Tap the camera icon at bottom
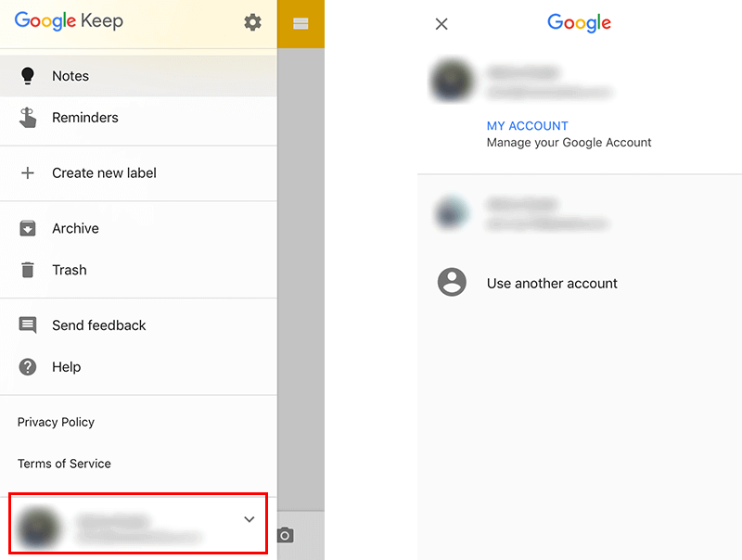 (286, 535)
